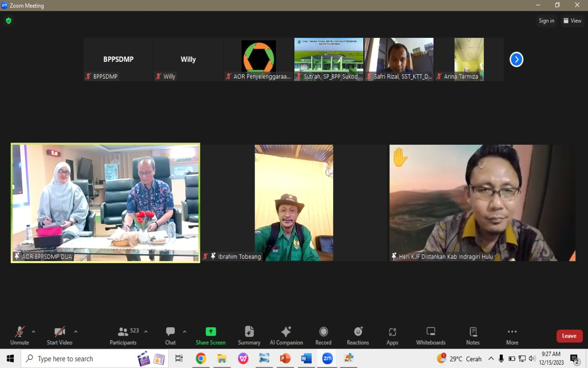The height and width of the screenshot is (368, 588).
Task: Open Zoom Apps
Action: pos(392,336)
